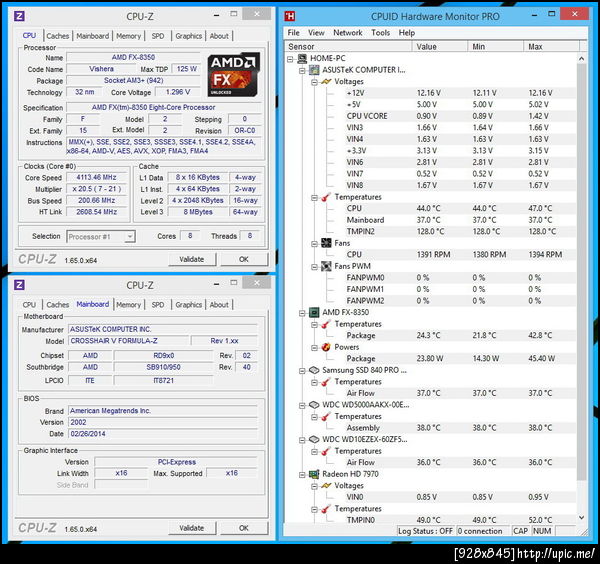The image size is (600, 564).
Task: Click the scroll down arrow in Hardware Monitor
Action: point(582,518)
